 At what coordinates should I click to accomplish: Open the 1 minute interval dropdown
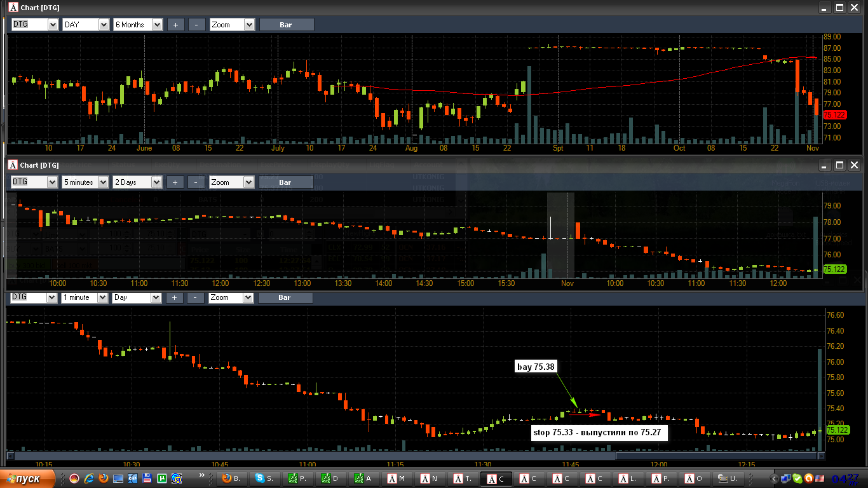point(85,297)
